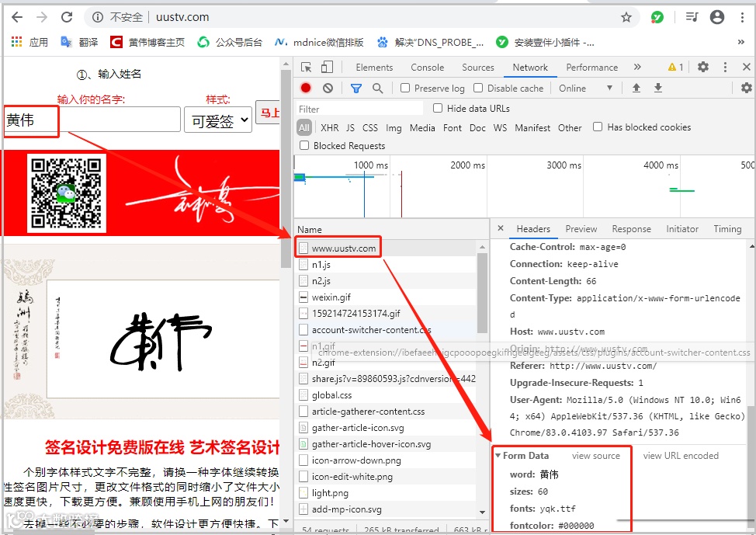This screenshot has height=535, width=756.
Task: Click the site info not-secure icon
Action: (x=97, y=17)
